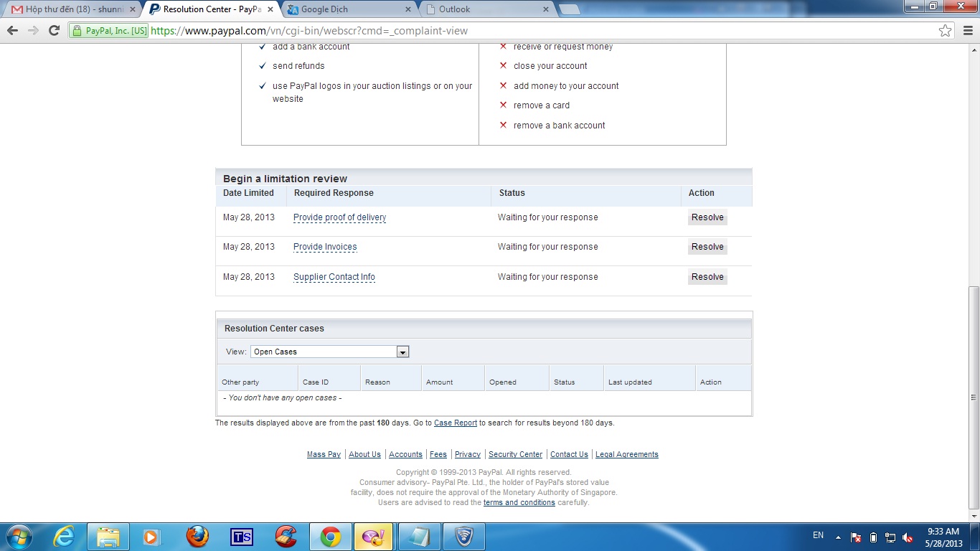Click the Reason column header

[x=391, y=378]
